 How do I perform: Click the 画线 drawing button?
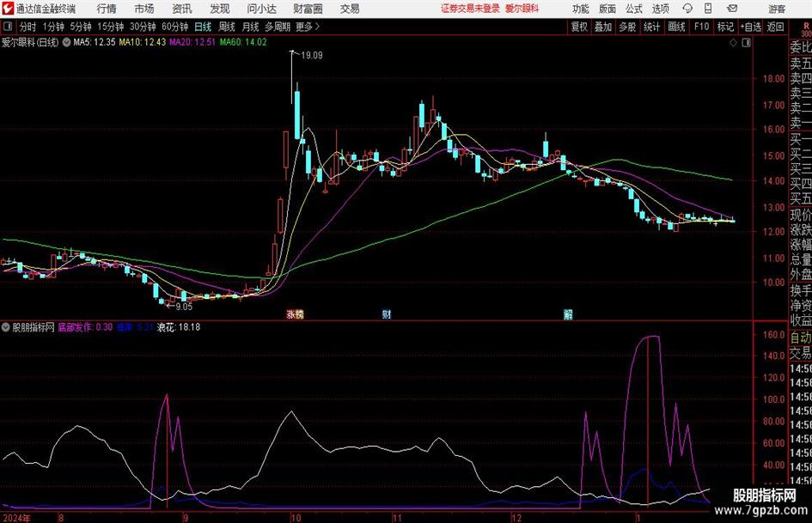(676, 27)
